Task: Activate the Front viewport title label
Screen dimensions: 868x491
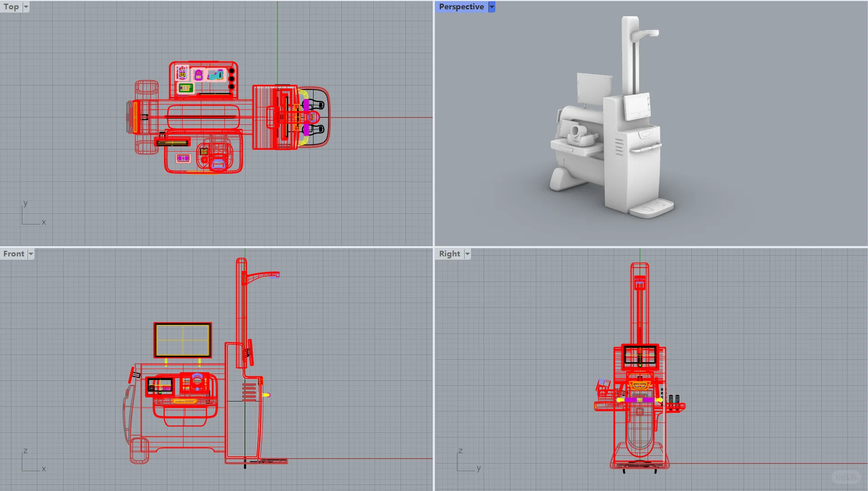Action: (x=14, y=254)
